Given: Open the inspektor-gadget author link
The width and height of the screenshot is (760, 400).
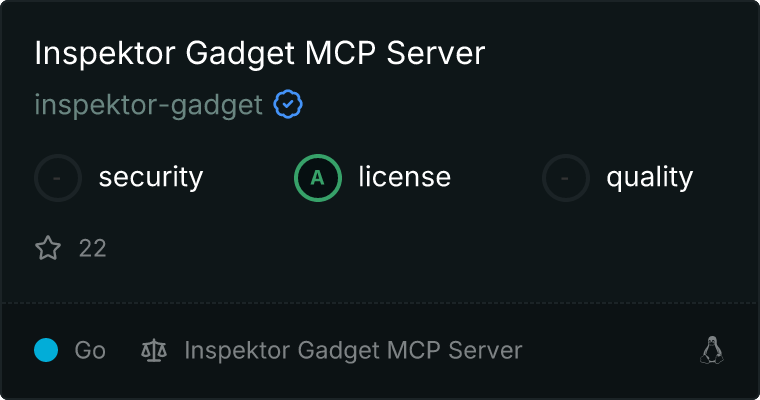Looking at the screenshot, I should 148,105.
